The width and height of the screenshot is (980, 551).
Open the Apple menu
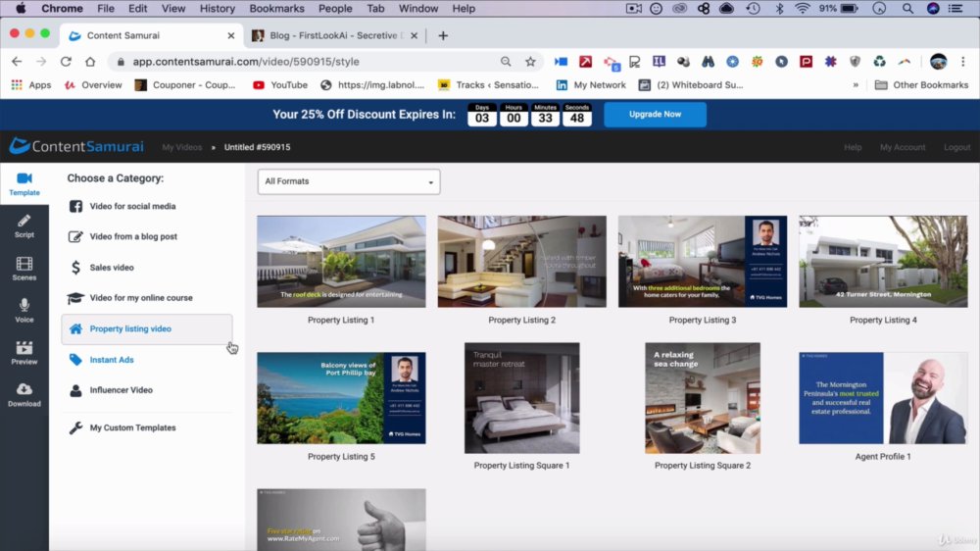click(x=20, y=9)
